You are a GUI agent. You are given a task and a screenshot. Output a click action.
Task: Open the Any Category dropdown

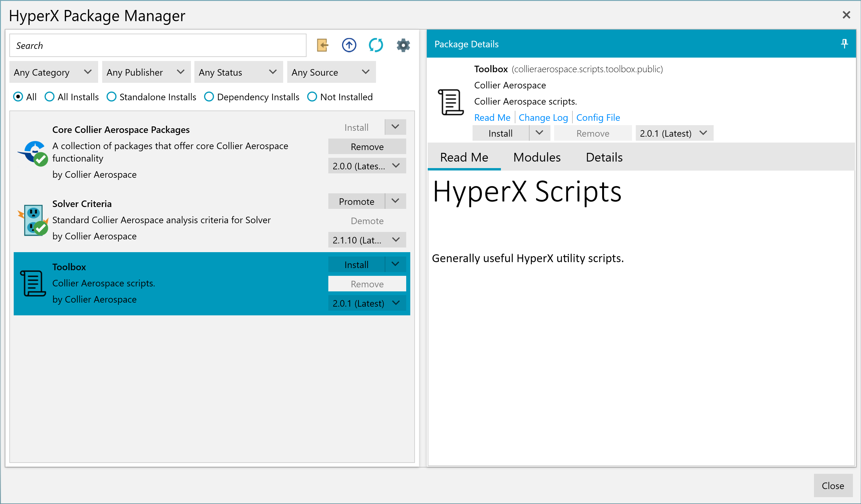[54, 72]
